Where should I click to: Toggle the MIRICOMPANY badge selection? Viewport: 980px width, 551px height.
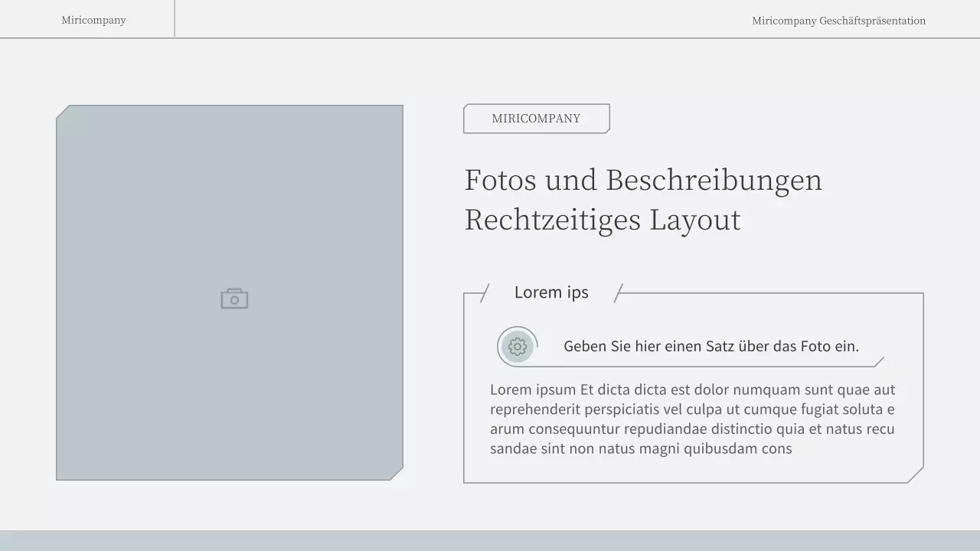click(x=536, y=119)
